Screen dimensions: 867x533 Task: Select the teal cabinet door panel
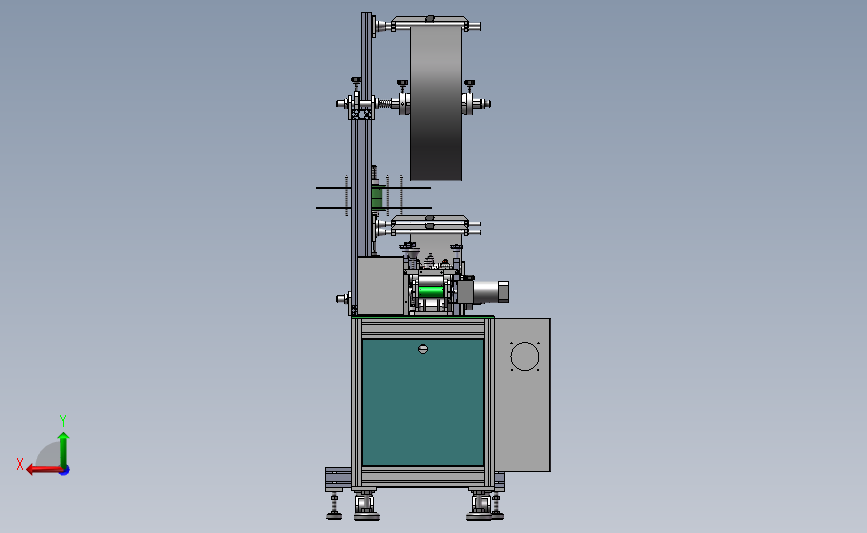coord(423,403)
